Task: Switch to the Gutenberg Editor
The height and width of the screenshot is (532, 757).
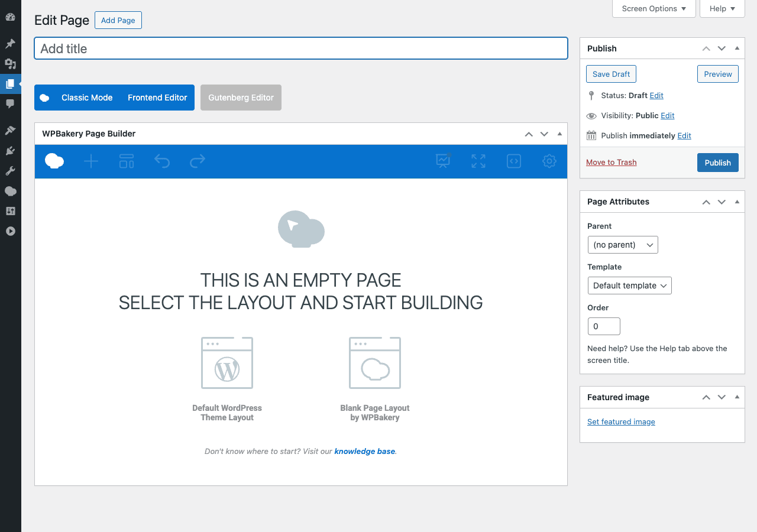Action: point(241,98)
